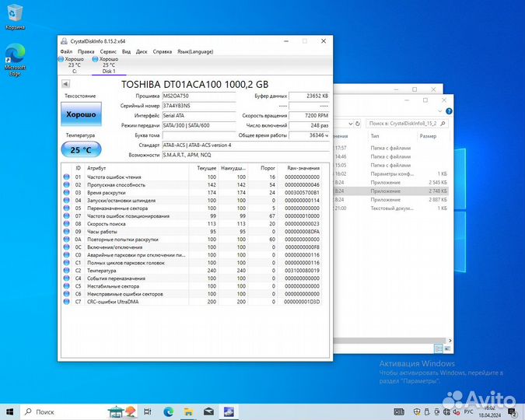
Task: Select the C: disk tab at 23 °C
Action: (75, 65)
